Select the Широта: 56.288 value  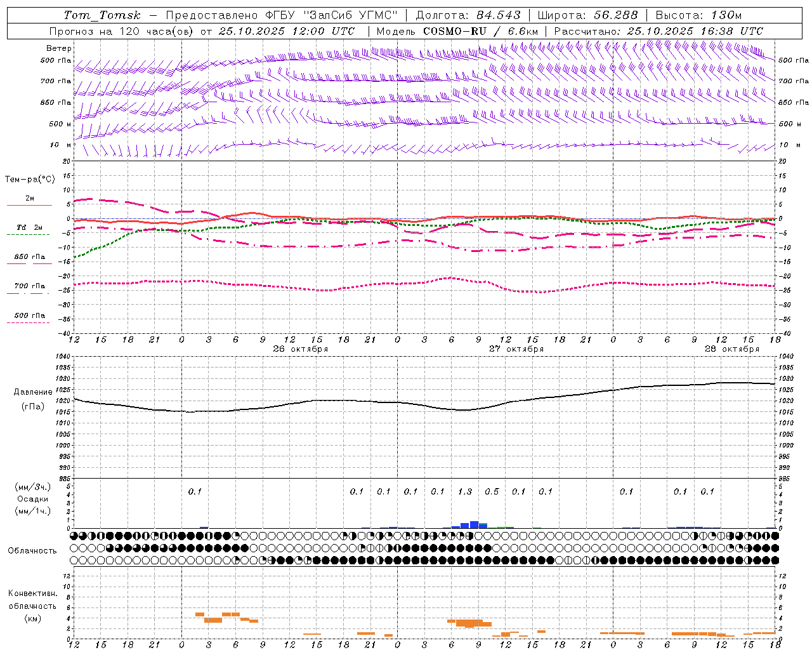click(x=587, y=15)
